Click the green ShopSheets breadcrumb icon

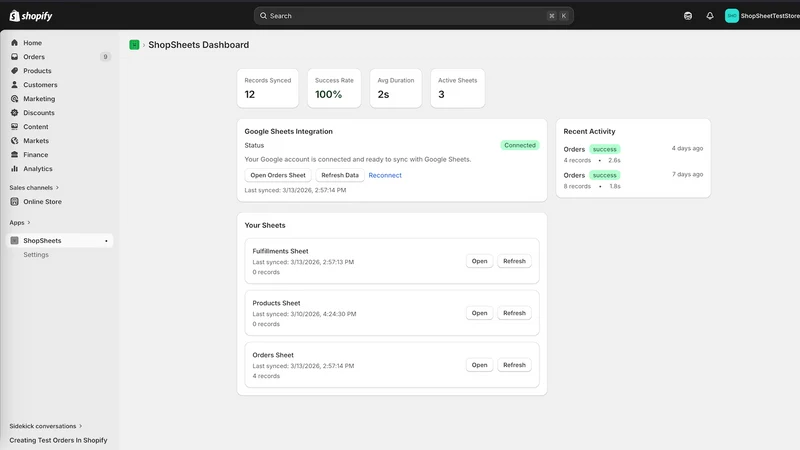click(134, 45)
